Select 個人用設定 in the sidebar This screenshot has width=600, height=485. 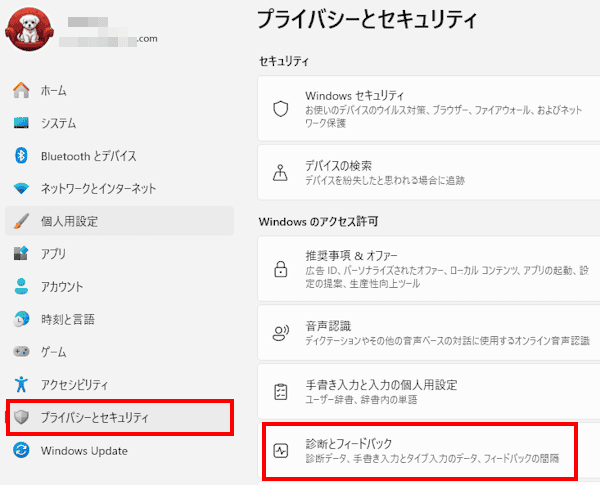tap(119, 221)
